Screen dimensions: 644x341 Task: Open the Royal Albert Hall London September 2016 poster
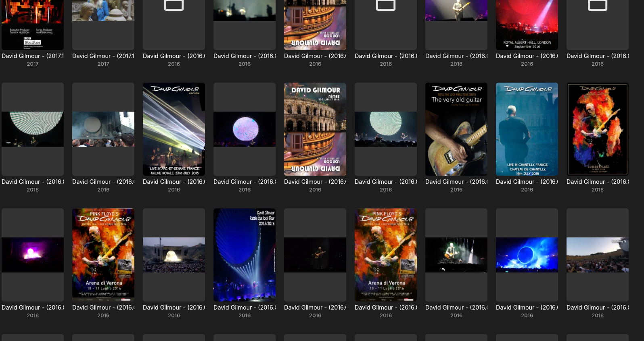(x=527, y=25)
